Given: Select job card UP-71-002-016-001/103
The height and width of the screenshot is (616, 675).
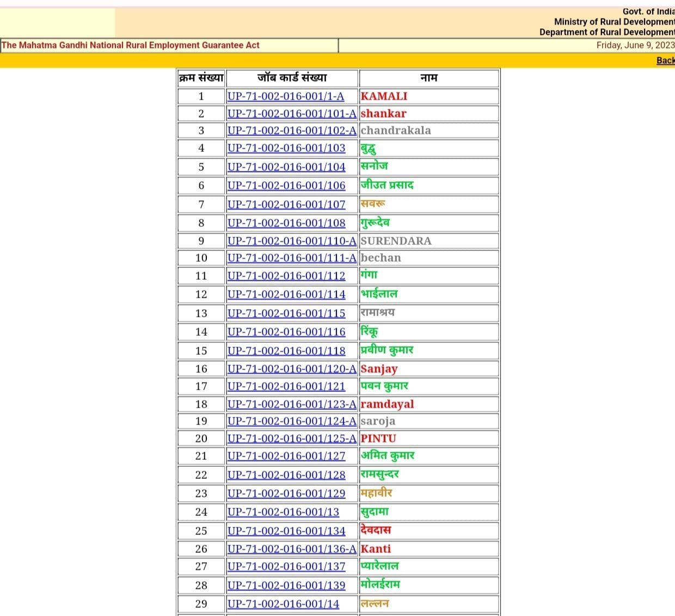Looking at the screenshot, I should [x=286, y=148].
